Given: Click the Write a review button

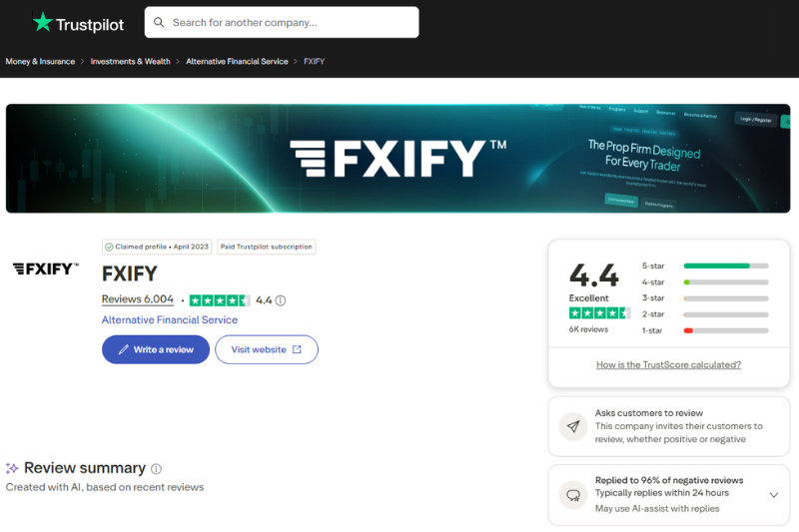Looking at the screenshot, I should (156, 349).
